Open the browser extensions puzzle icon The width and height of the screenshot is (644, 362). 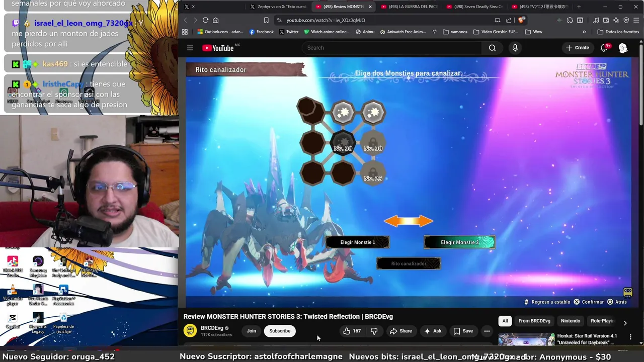click(570, 20)
